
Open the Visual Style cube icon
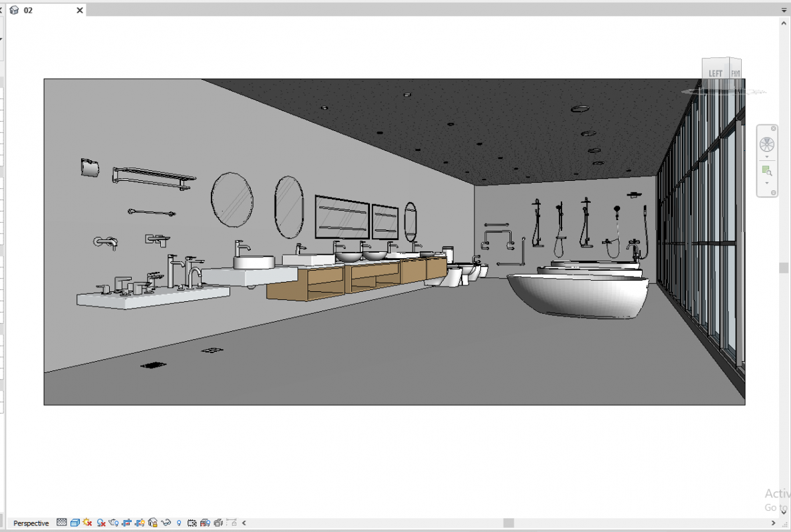point(75,523)
